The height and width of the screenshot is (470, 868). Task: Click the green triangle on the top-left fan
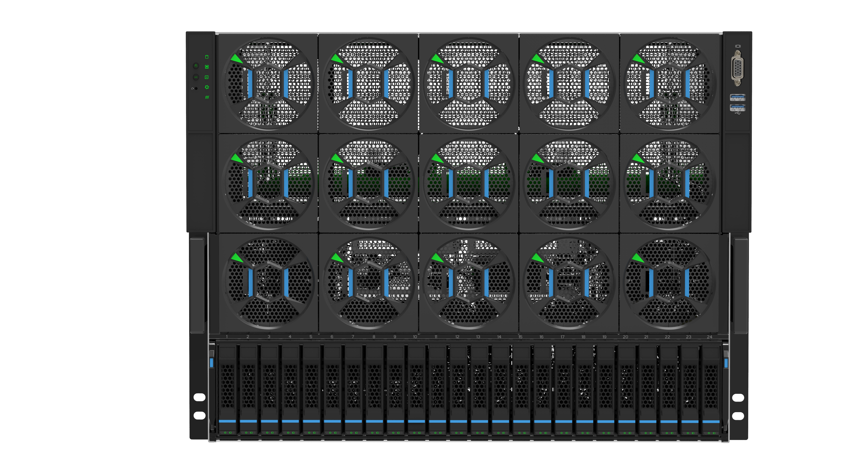(x=236, y=59)
